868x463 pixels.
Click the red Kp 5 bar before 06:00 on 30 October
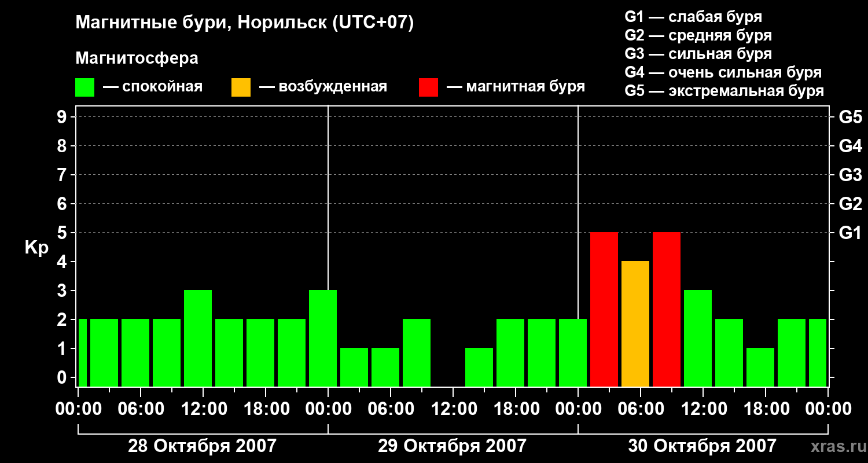(x=604, y=309)
